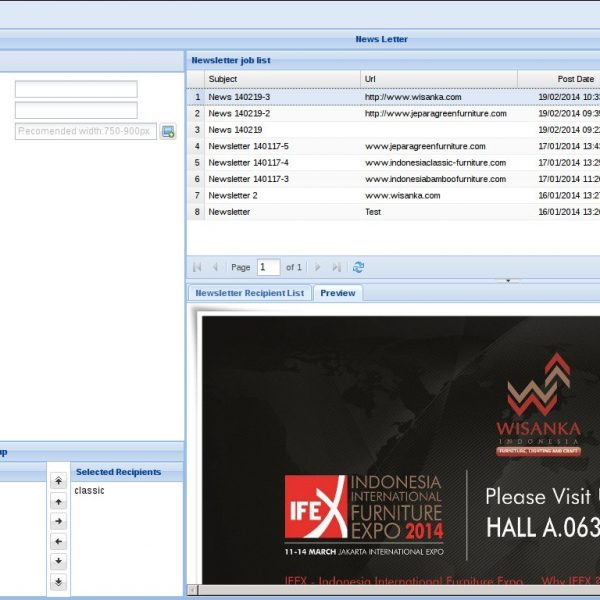Click the Test url cell
Image resolution: width=600 pixels, height=600 pixels.
[x=439, y=212]
